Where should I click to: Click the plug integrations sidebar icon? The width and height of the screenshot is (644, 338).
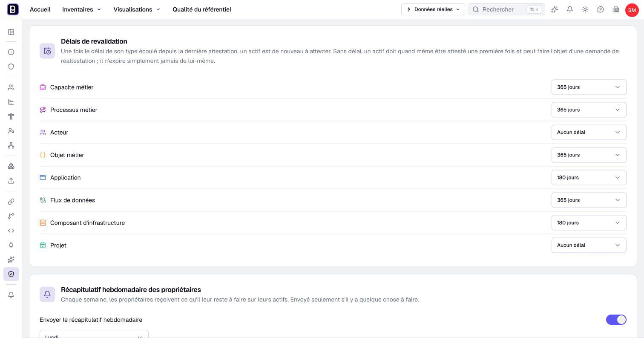11,245
